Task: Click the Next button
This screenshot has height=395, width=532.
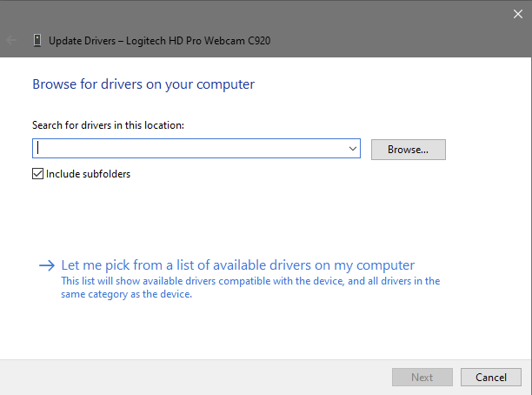Action: 422,377
